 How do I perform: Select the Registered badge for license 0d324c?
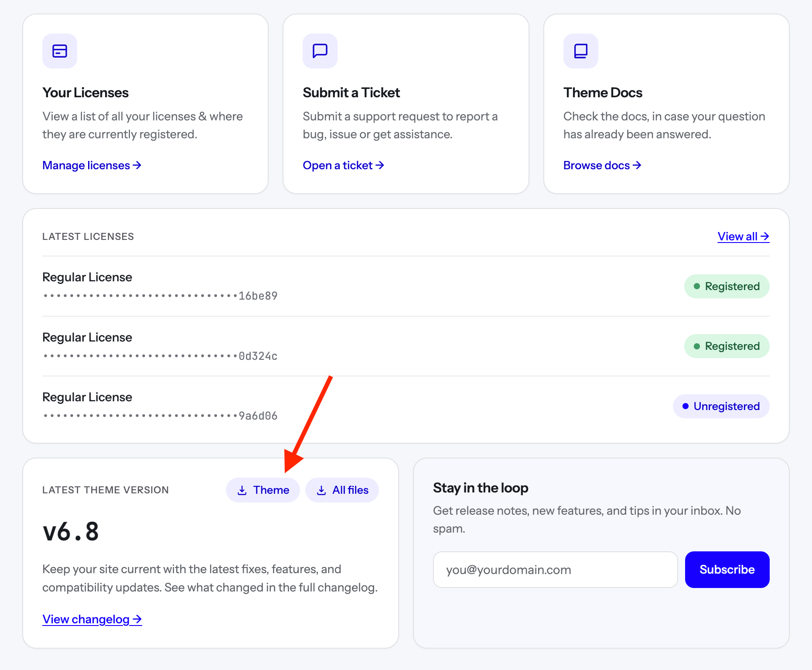pos(727,346)
